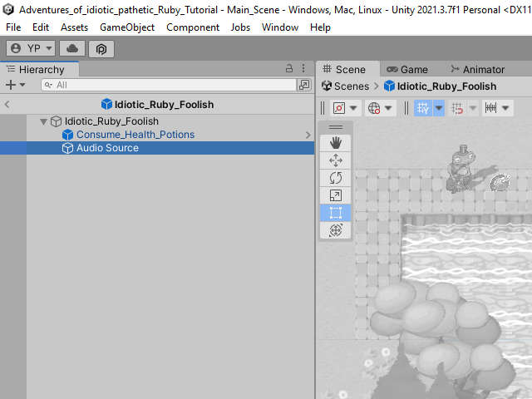Click the small robot sprite in Scene view

[500, 182]
